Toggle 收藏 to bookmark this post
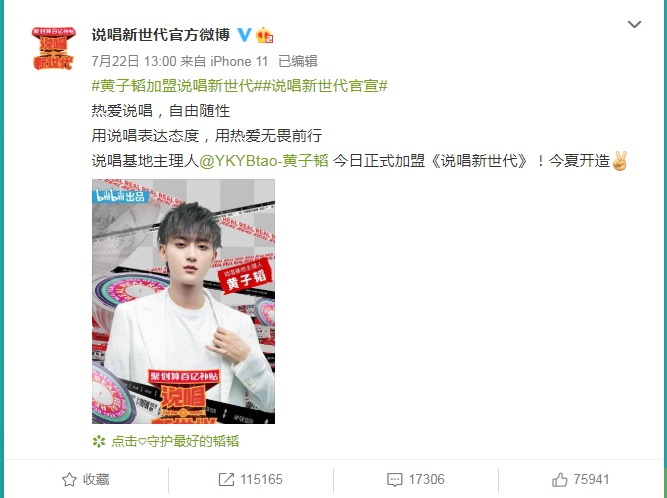 coord(86,480)
